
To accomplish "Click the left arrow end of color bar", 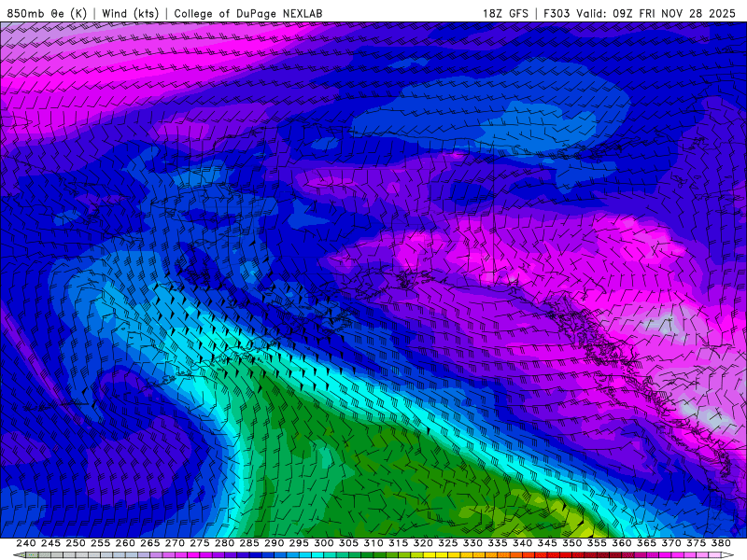I will point(19,555).
